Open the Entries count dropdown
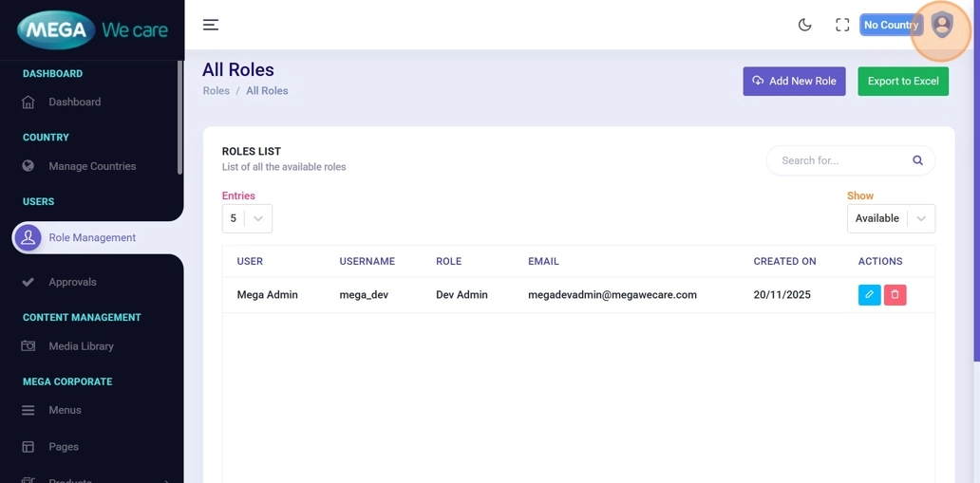980x483 pixels. point(247,218)
